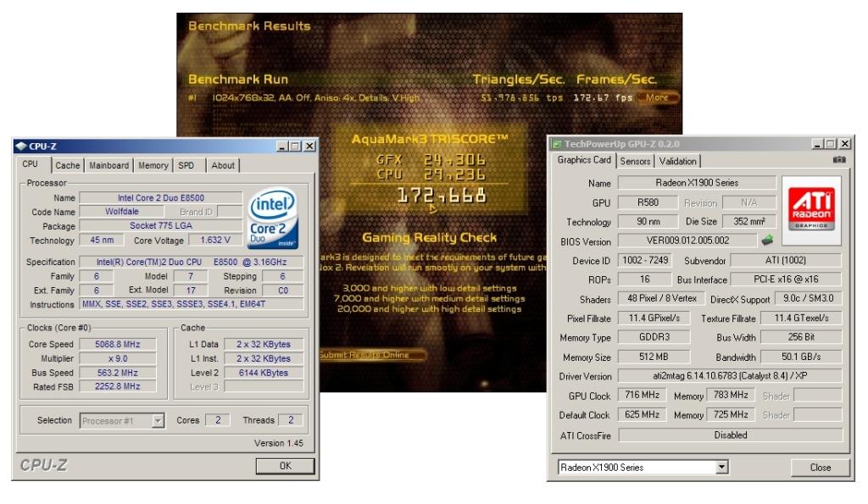The image size is (868, 504).
Task: Click the Multiplier value x 9.0
Action: [x=117, y=358]
